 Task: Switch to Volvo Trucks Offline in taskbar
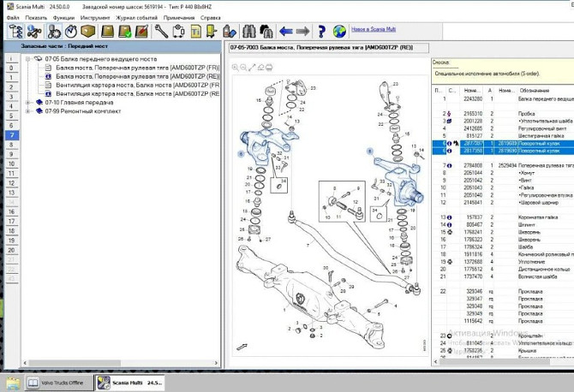click(57, 383)
